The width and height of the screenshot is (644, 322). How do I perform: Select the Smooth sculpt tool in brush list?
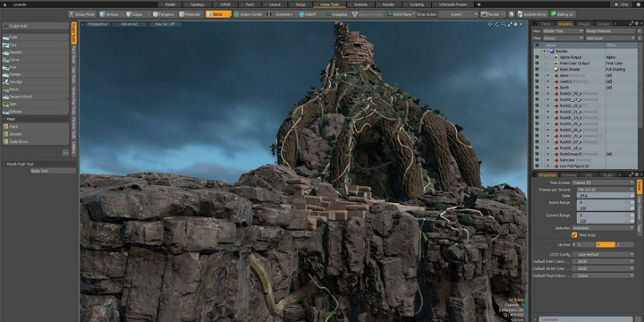[35, 52]
